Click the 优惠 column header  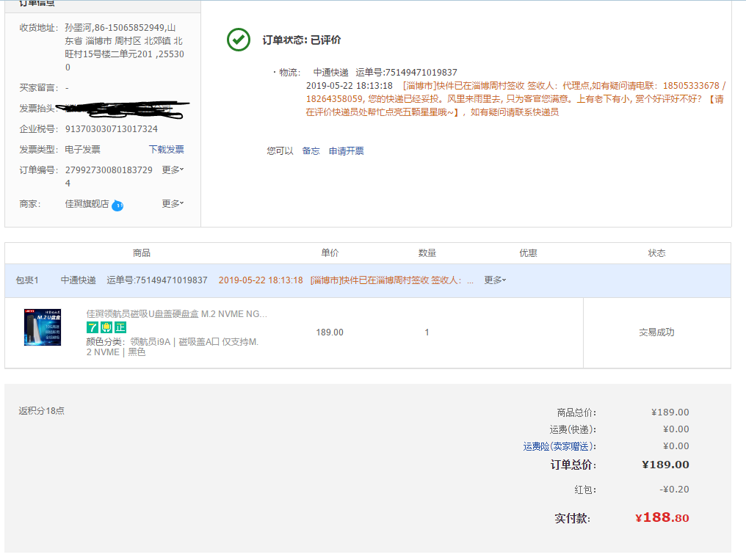coord(528,253)
